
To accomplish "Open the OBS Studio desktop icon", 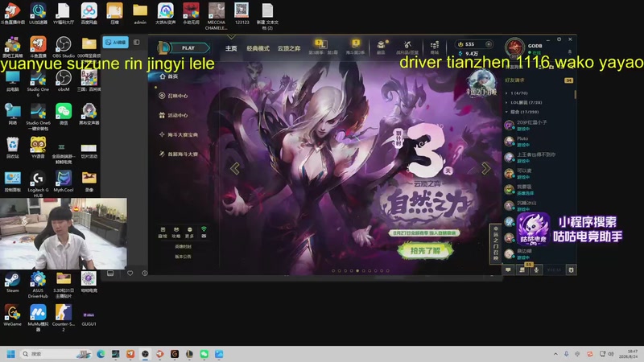I will click(64, 47).
